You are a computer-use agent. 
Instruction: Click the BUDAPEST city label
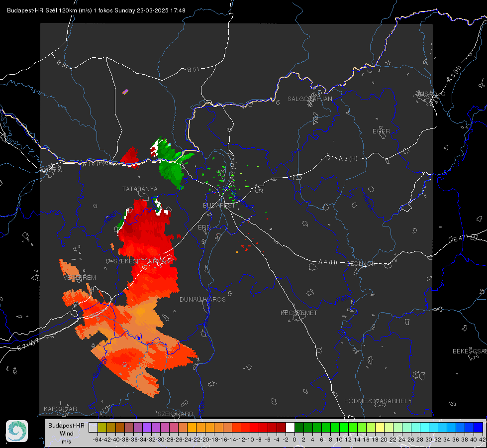point(219,206)
